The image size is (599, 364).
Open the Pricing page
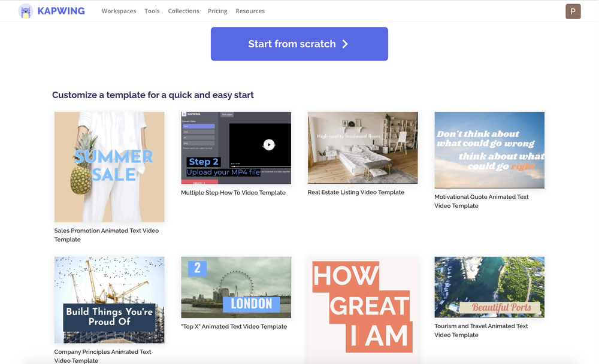217,11
